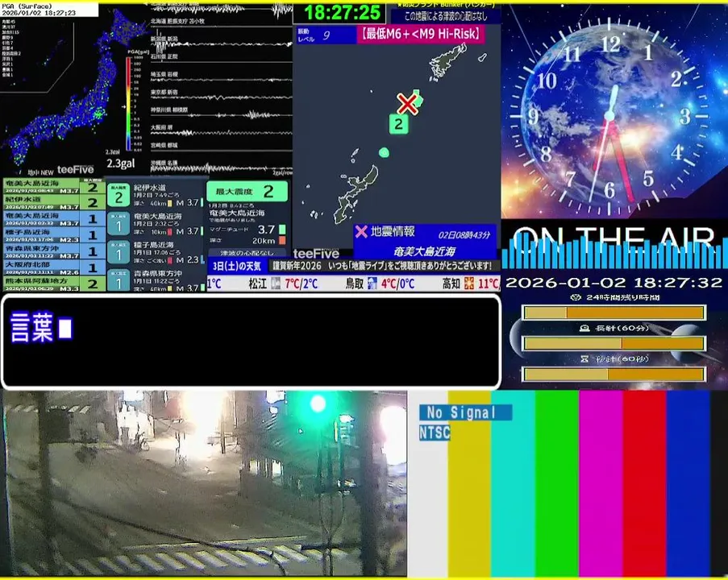Click the green square next to magnitude 3.7
Screen dimensions: 728x580
point(282,230)
